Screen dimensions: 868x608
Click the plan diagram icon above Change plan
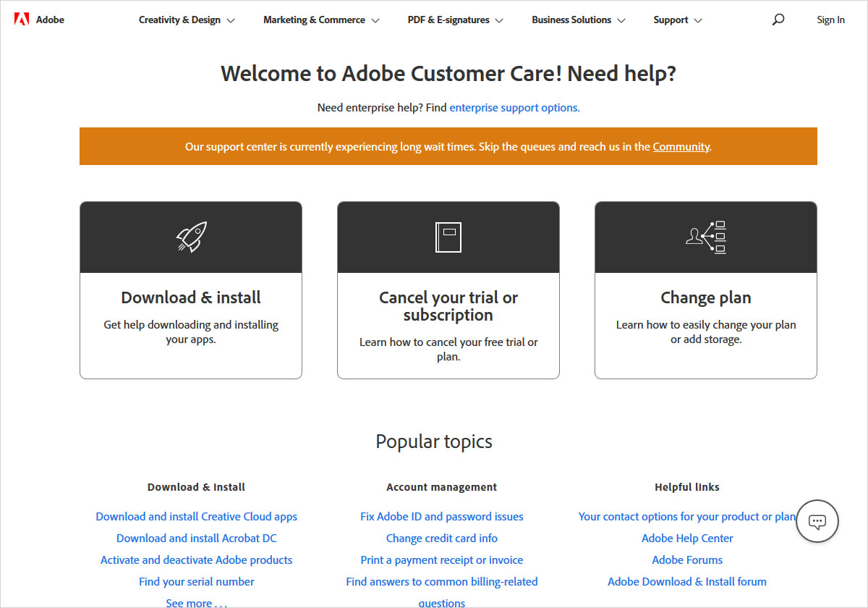(x=706, y=237)
